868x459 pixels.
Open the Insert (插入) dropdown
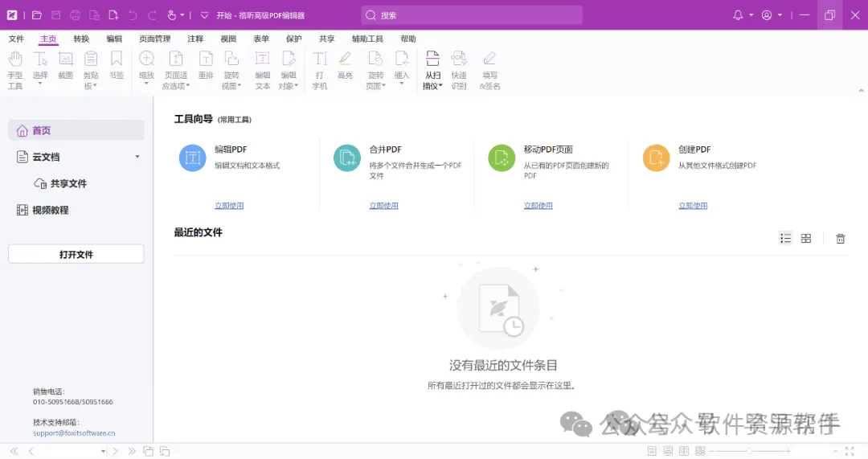point(402,67)
